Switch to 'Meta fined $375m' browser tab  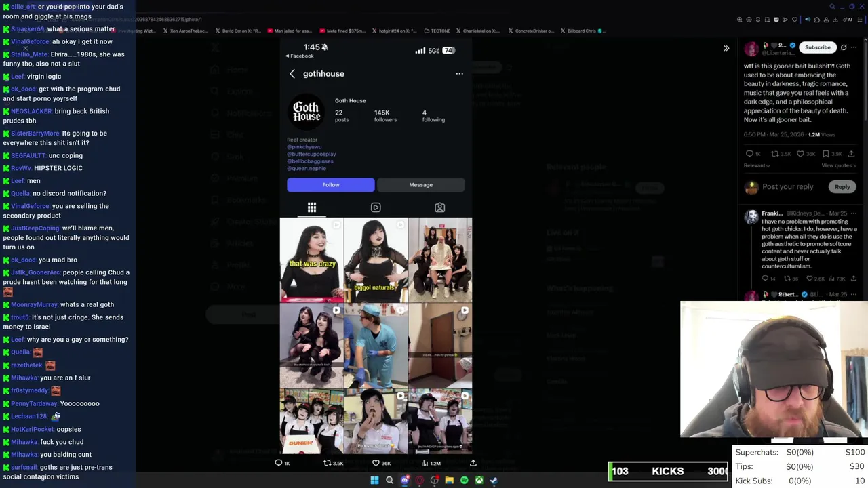[342, 30]
